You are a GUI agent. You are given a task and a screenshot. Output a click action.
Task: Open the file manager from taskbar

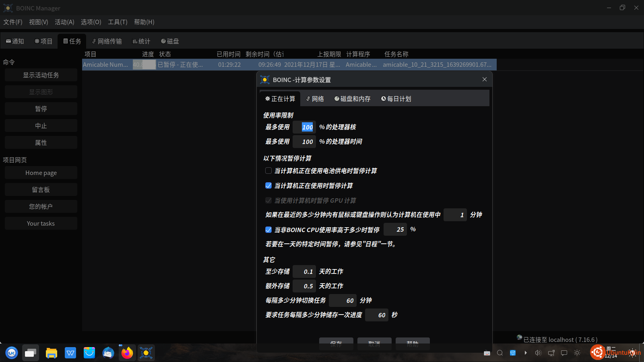pyautogui.click(x=52, y=353)
